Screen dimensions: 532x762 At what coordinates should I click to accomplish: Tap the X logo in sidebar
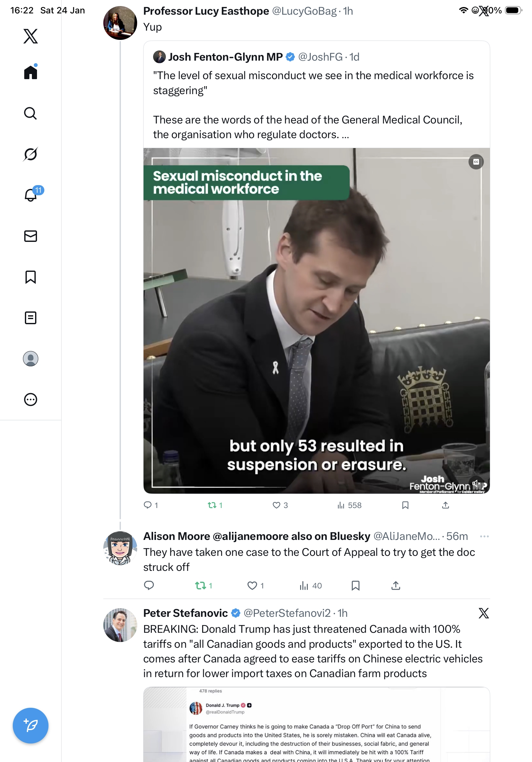(31, 36)
